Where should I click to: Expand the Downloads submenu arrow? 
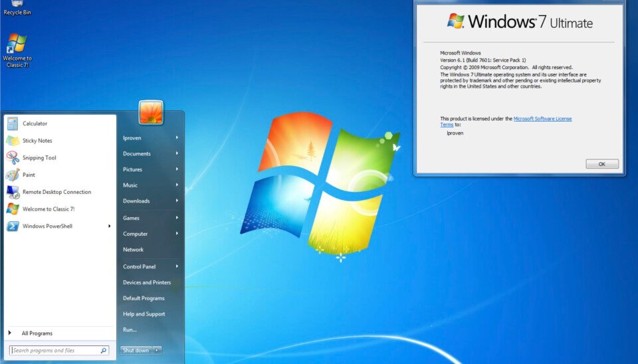point(177,201)
